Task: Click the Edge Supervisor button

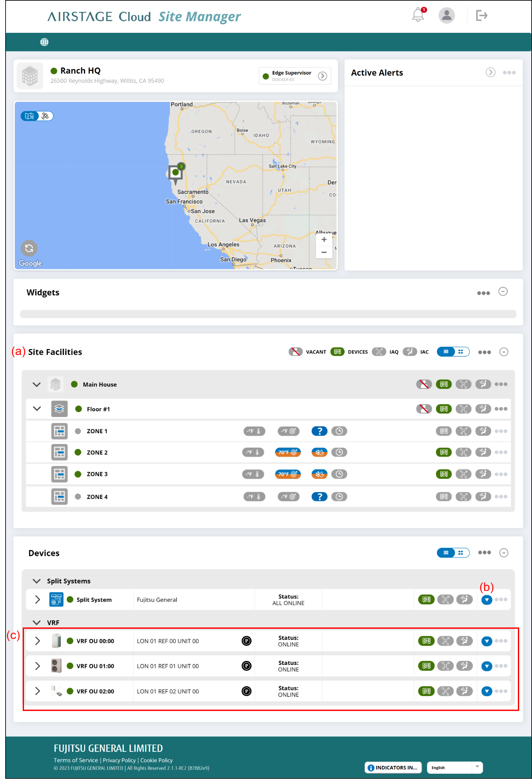Action: tap(295, 76)
